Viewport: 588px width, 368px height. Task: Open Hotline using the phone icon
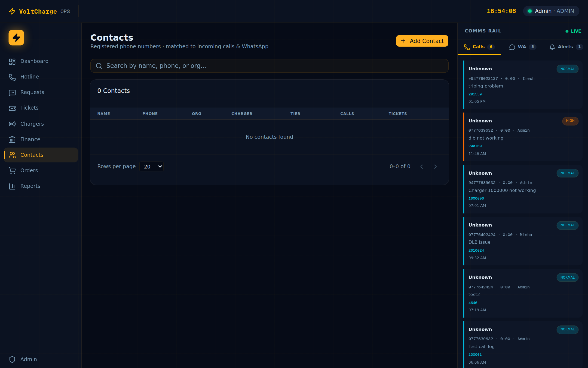point(12,77)
